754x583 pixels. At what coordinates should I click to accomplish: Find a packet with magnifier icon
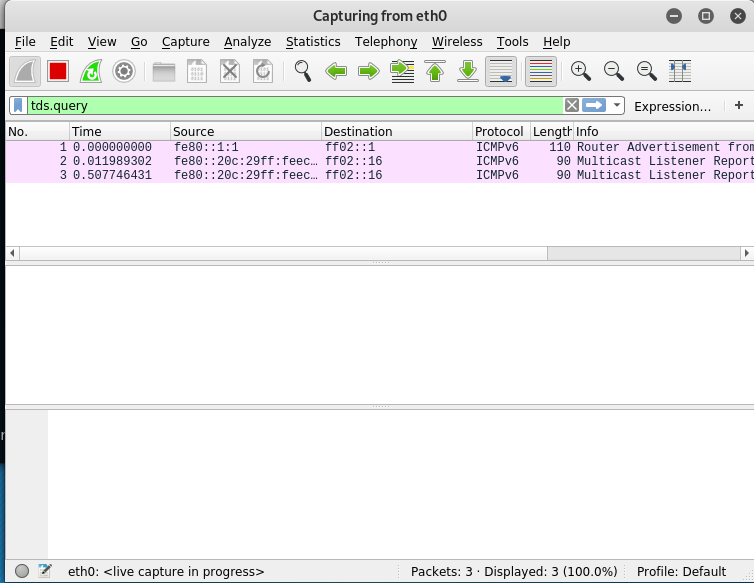[303, 72]
